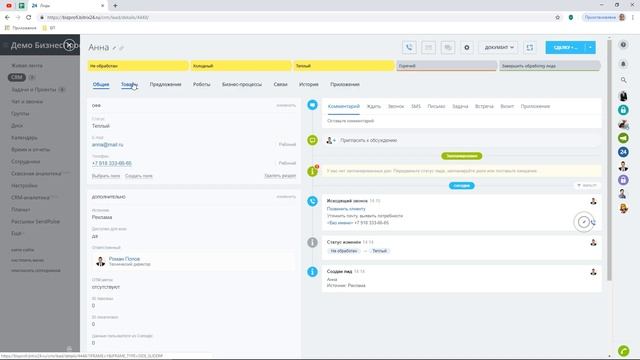Click the Завершить обработку лида stage
The height and width of the screenshot is (360, 640).
coord(550,66)
